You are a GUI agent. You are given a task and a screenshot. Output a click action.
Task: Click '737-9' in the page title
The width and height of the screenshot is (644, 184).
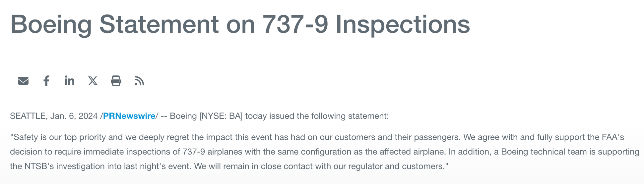[295, 24]
